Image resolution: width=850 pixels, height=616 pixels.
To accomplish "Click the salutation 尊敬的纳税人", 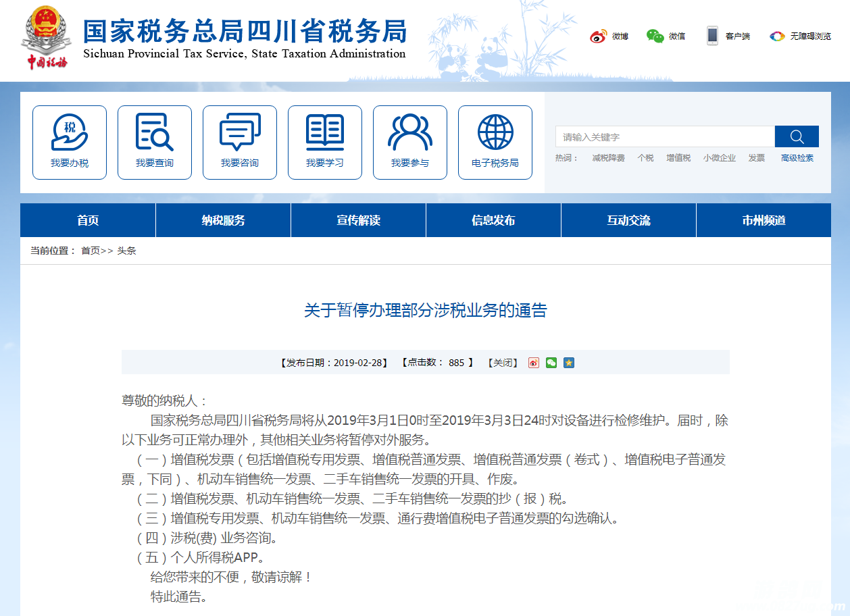I will pyautogui.click(x=160, y=401).
